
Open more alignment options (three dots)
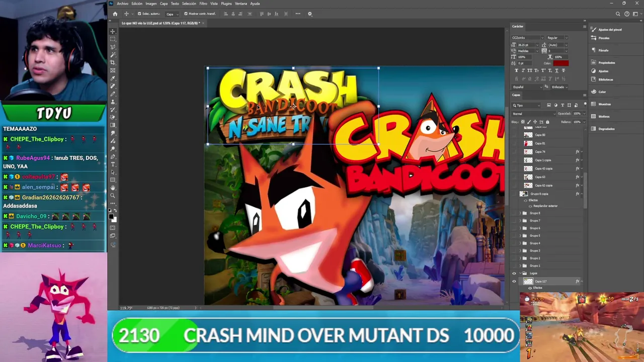tap(298, 14)
